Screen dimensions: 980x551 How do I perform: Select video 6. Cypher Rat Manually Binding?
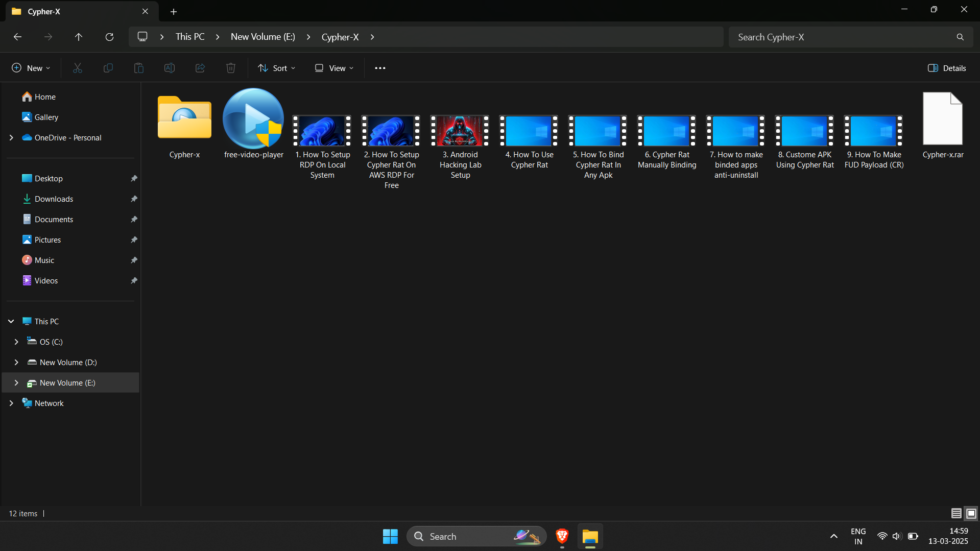coord(667,142)
